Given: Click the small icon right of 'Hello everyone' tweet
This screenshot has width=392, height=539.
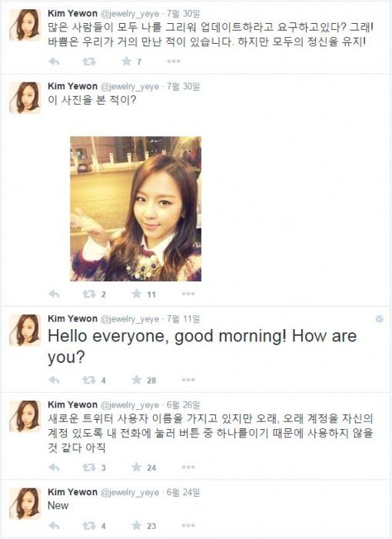Looking at the screenshot, I should (380, 319).
